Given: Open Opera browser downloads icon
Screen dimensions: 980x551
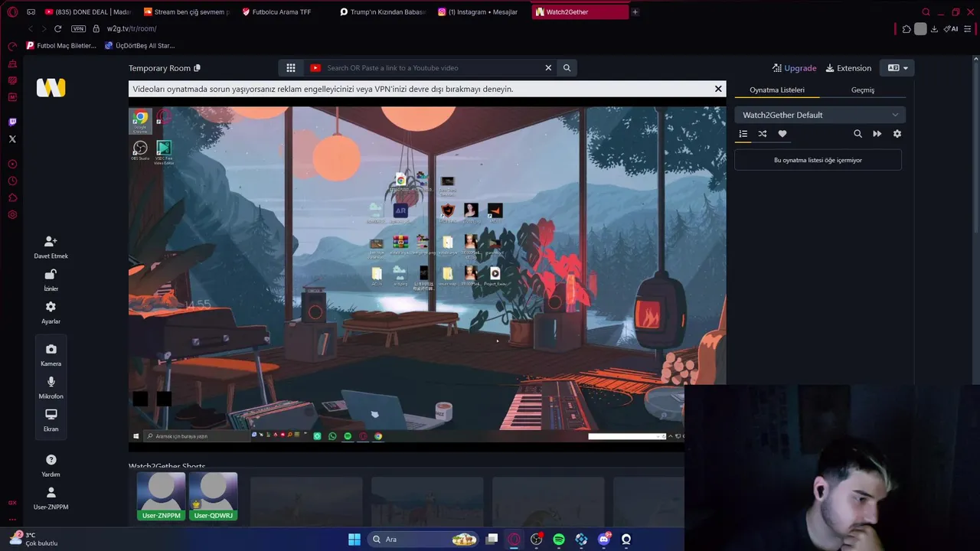Looking at the screenshot, I should pos(934,29).
